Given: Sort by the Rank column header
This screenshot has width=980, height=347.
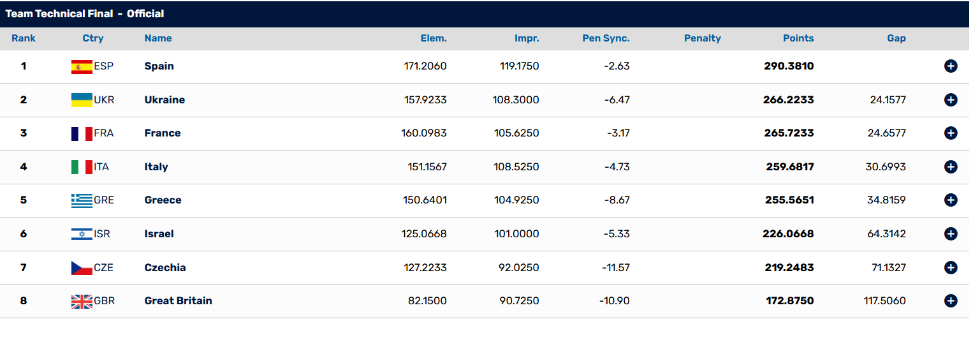Looking at the screenshot, I should pyautogui.click(x=24, y=38).
